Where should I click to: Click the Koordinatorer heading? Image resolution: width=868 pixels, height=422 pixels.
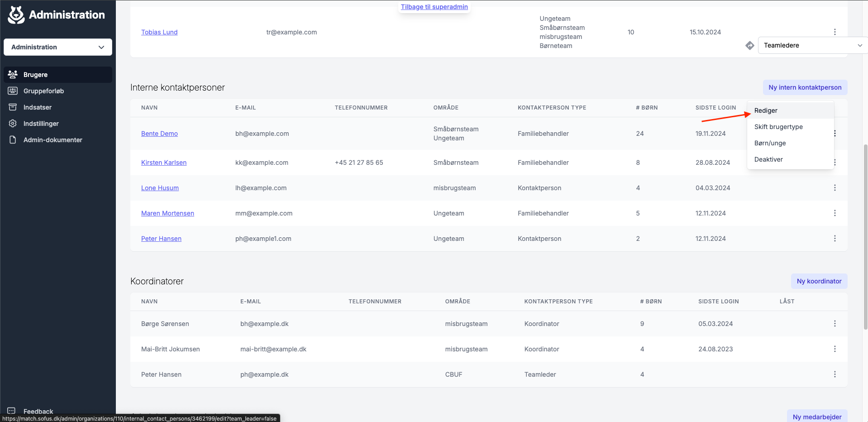point(157,281)
